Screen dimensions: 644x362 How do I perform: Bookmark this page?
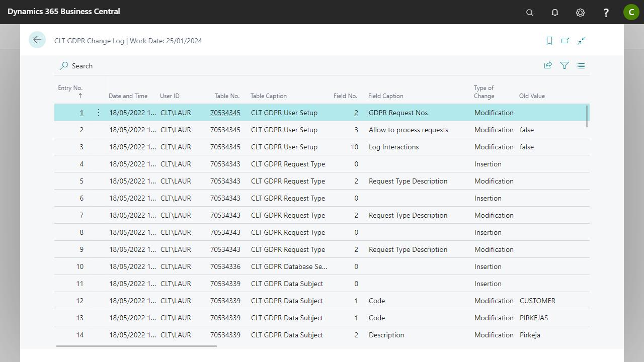click(x=549, y=41)
